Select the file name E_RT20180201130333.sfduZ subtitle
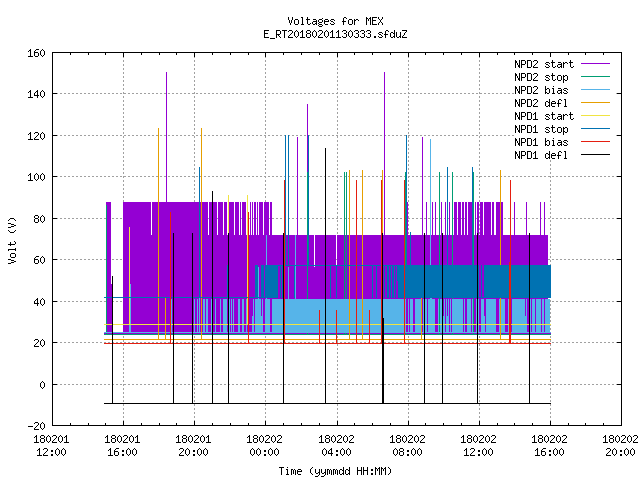The image size is (640, 480). [335, 34]
